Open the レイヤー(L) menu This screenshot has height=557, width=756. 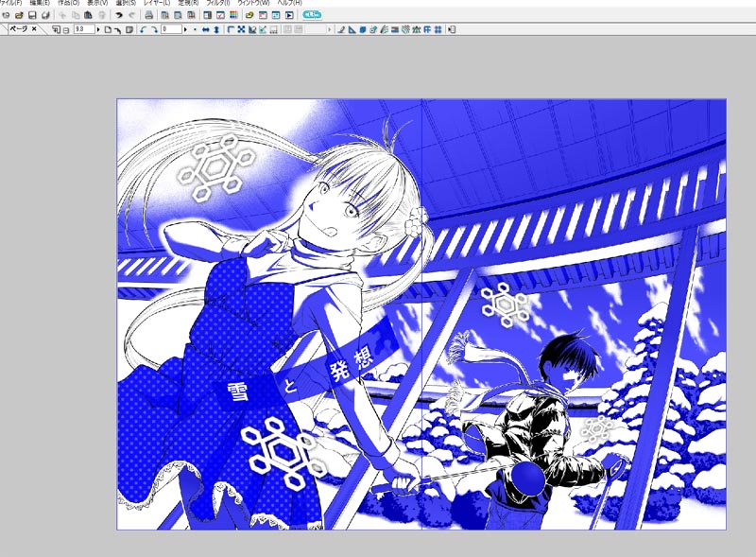[x=157, y=3]
